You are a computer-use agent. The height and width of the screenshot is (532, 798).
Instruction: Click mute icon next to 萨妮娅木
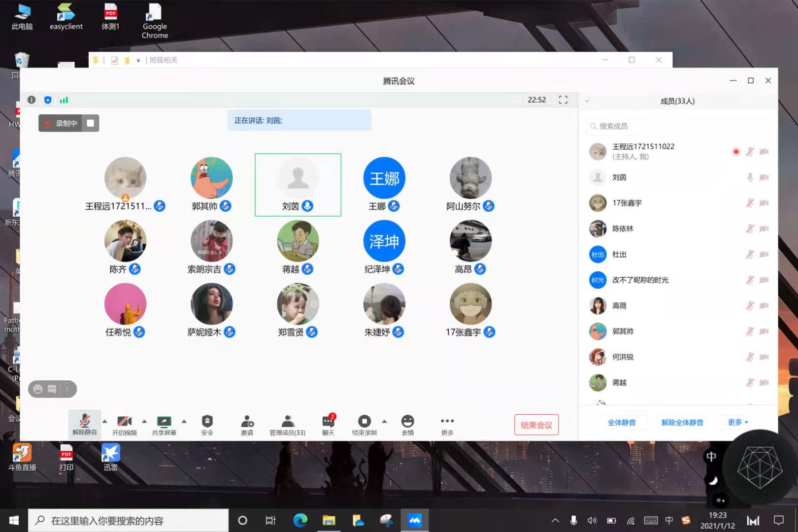230,332
